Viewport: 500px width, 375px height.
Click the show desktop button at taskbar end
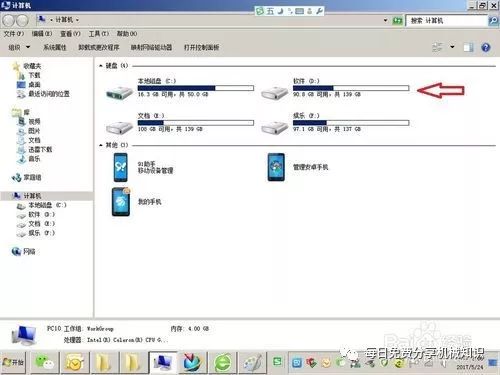[x=493, y=363]
